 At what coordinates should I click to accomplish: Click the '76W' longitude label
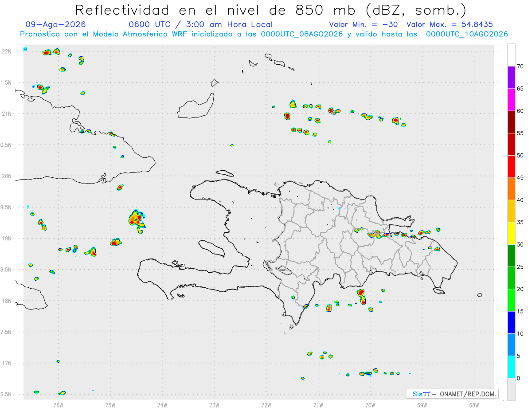[58, 405]
